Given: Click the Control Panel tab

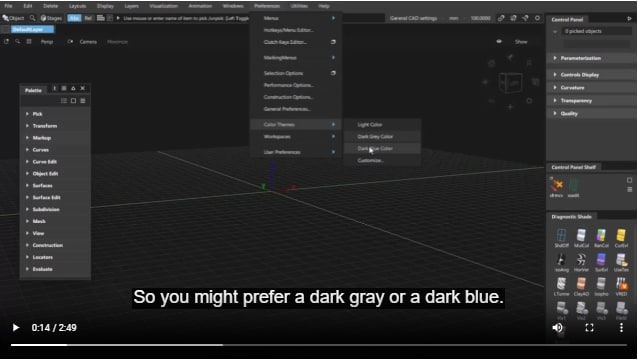Looking at the screenshot, I should click(x=567, y=20).
